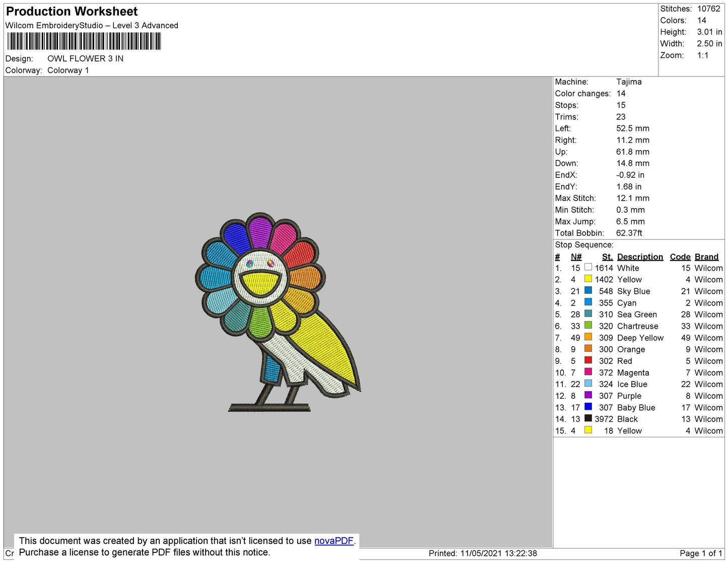Click the Description column header
This screenshot has height=563, width=728.
(640, 257)
